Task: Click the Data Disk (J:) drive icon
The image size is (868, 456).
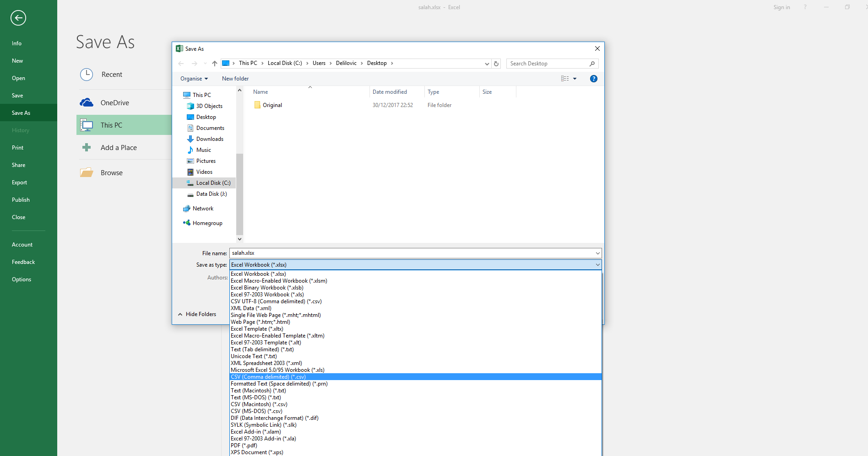Action: tap(190, 194)
